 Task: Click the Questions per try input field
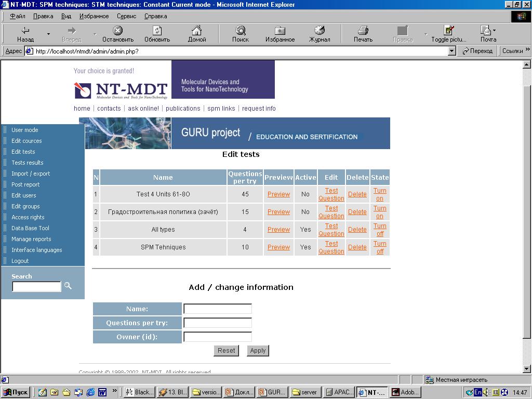point(218,323)
